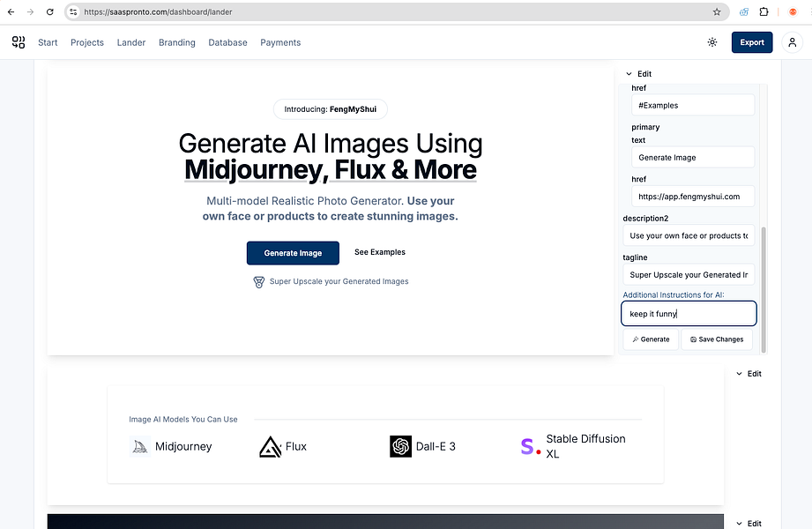This screenshot has width=812, height=529.
Task: Click the edit panel vertical scrollbar
Action: pyautogui.click(x=764, y=289)
